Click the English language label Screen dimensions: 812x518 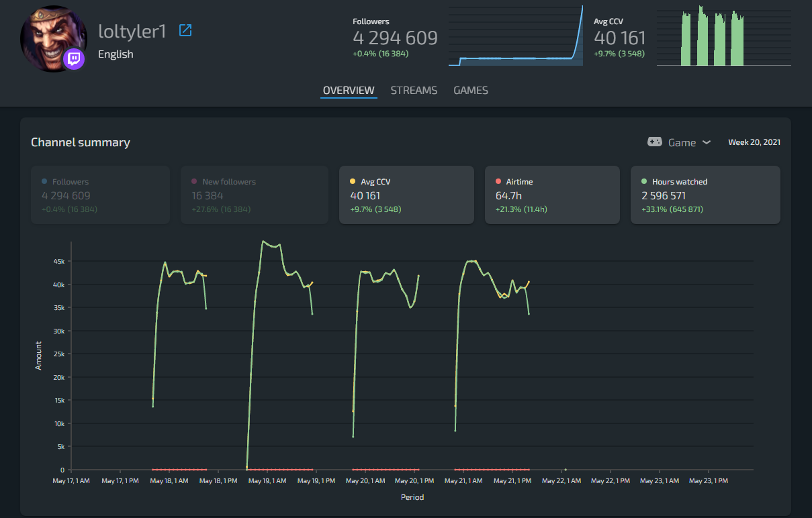pyautogui.click(x=116, y=54)
